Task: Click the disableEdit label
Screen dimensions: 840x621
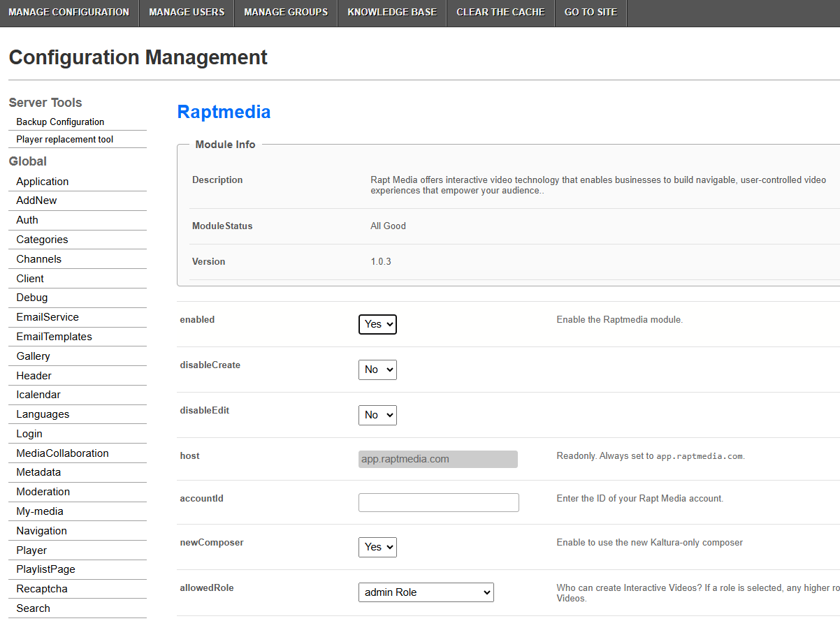Action: (205, 411)
